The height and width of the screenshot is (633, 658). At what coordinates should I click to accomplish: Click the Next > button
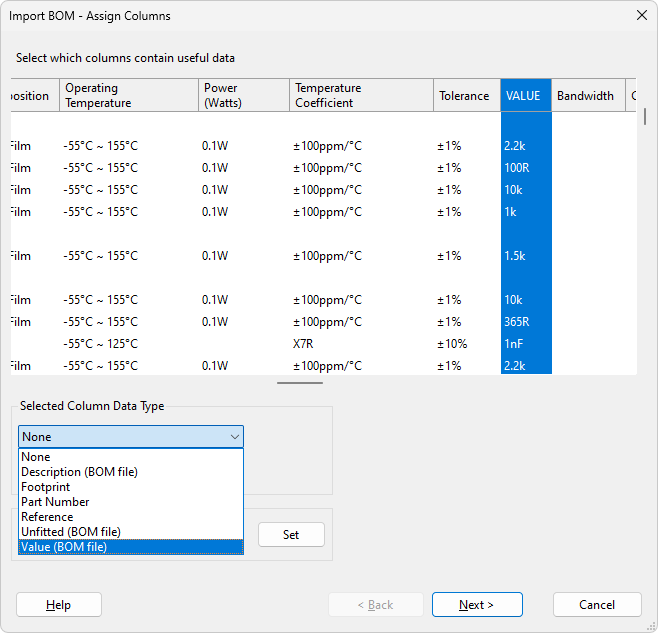476,605
